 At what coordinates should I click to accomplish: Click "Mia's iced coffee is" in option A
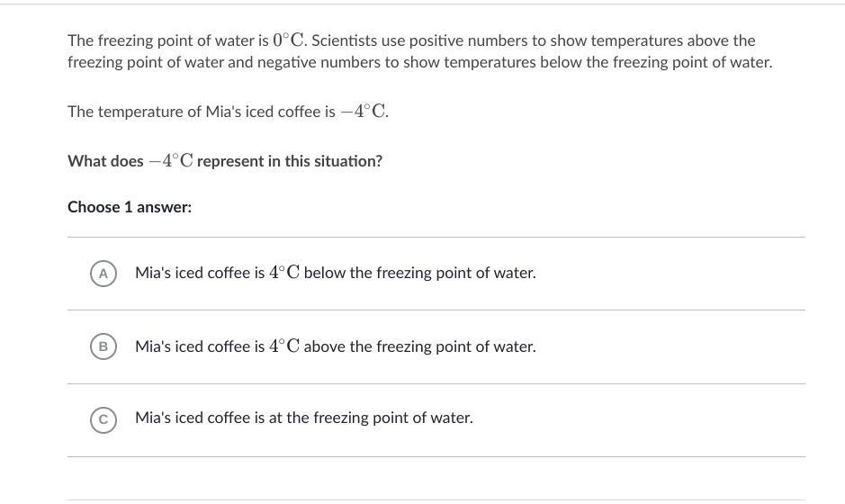coord(200,273)
